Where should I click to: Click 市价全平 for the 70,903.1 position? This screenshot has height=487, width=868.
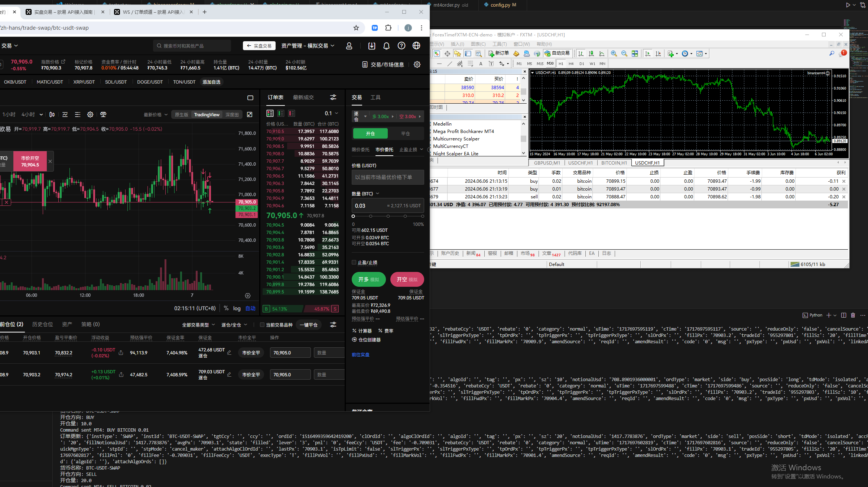pyautogui.click(x=251, y=353)
